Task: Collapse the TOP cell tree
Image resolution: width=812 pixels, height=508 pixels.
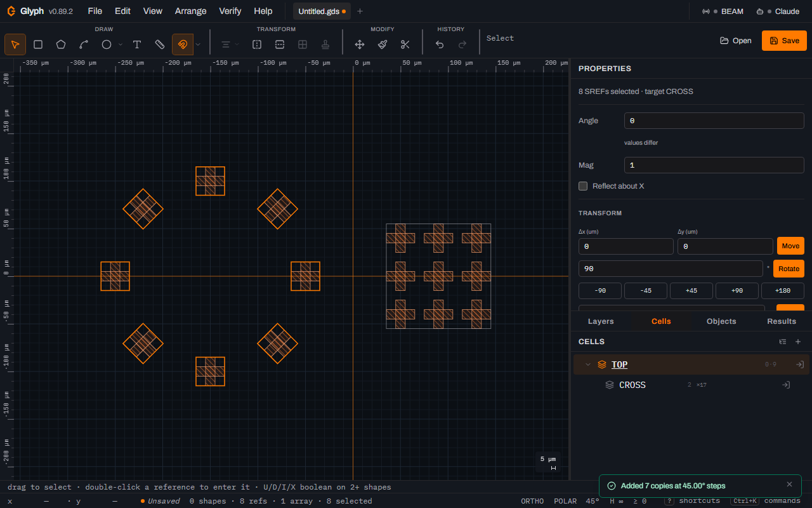Action: (588, 364)
